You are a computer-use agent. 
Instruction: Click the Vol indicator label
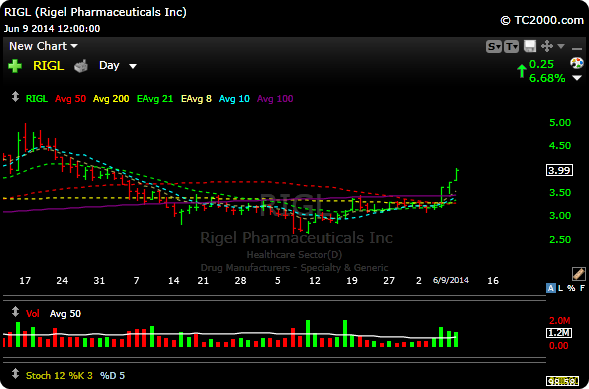[x=33, y=314]
